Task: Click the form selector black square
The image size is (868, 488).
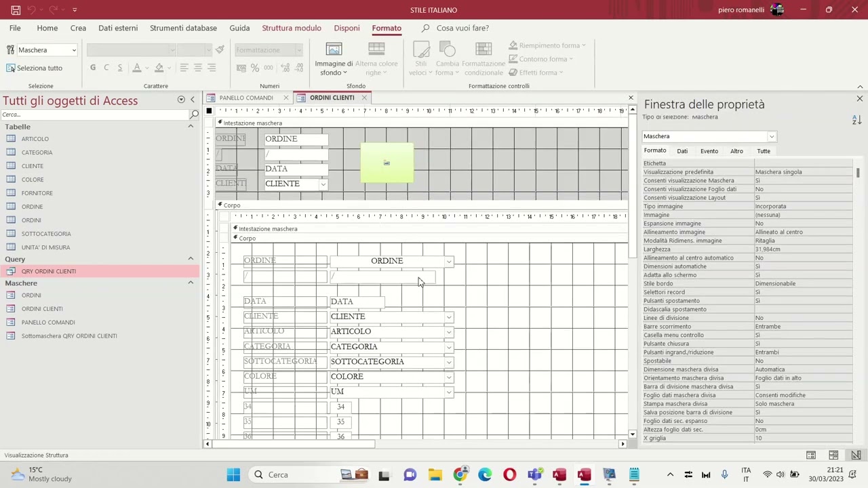Action: point(209,110)
